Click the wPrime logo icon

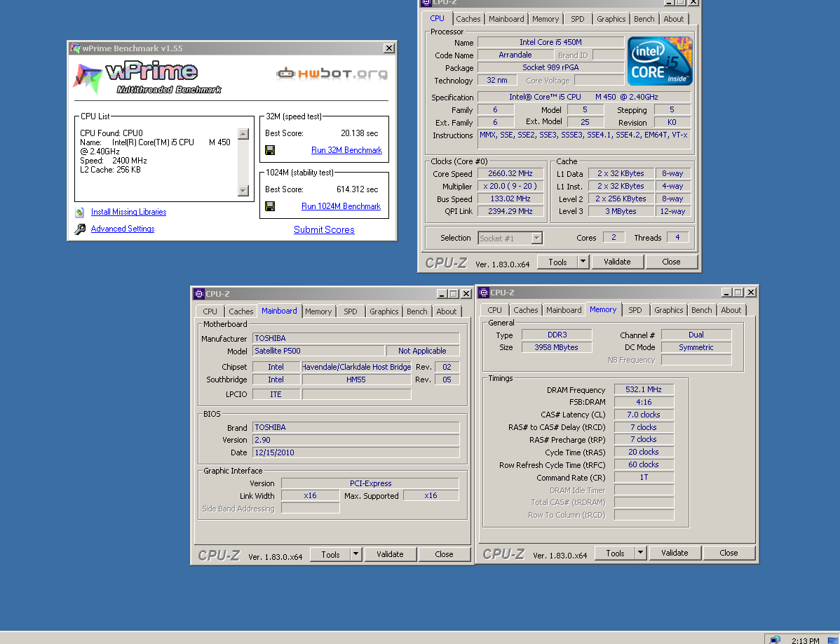[x=88, y=79]
